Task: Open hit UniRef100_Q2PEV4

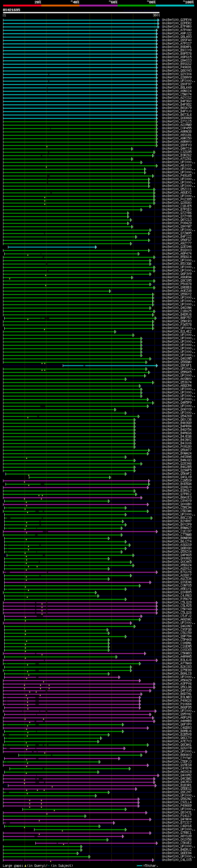Action: pos(177,20)
